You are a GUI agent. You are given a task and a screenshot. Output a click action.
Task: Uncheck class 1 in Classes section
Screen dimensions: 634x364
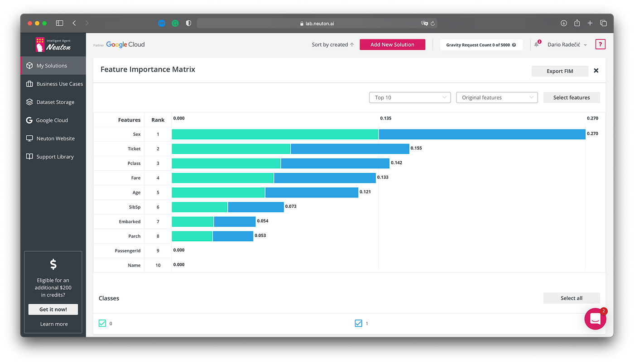coord(358,323)
